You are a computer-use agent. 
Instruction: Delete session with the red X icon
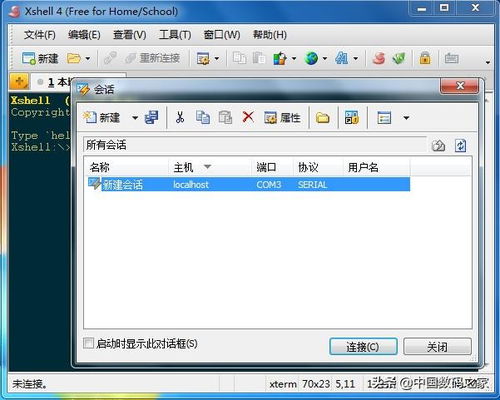[x=248, y=117]
